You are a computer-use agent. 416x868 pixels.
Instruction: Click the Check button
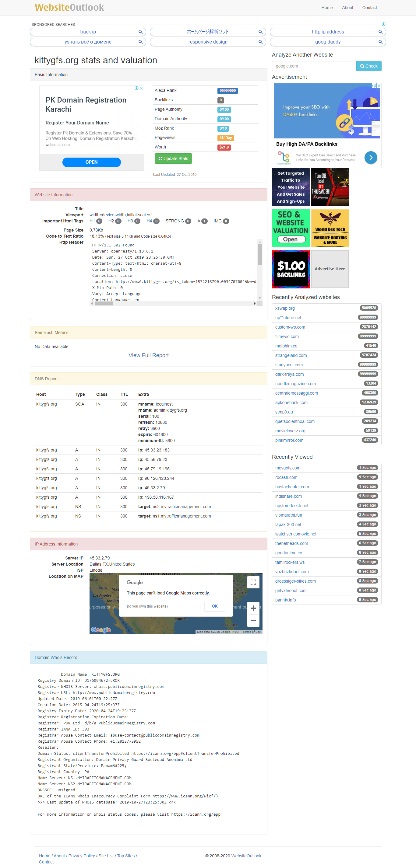369,66
